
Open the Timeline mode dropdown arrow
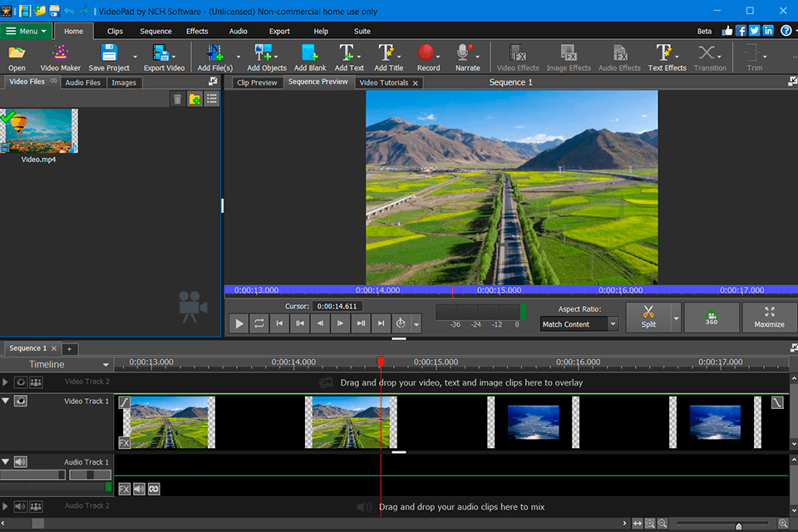(106, 365)
